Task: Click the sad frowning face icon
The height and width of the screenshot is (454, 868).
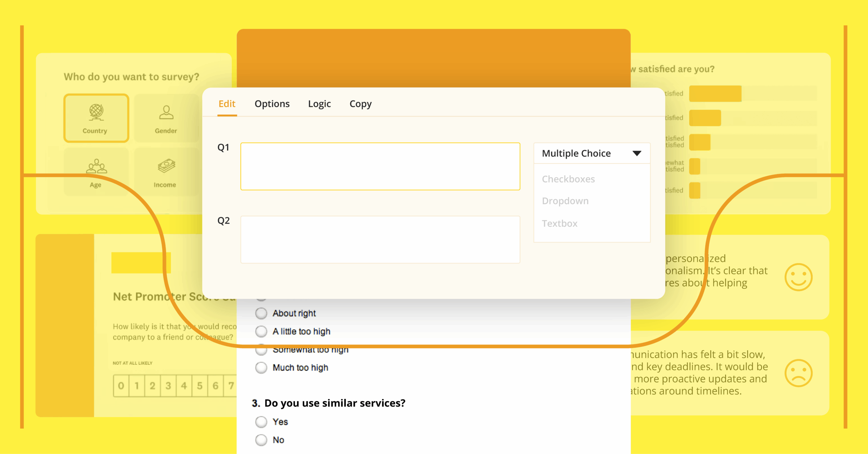Action: 798,373
